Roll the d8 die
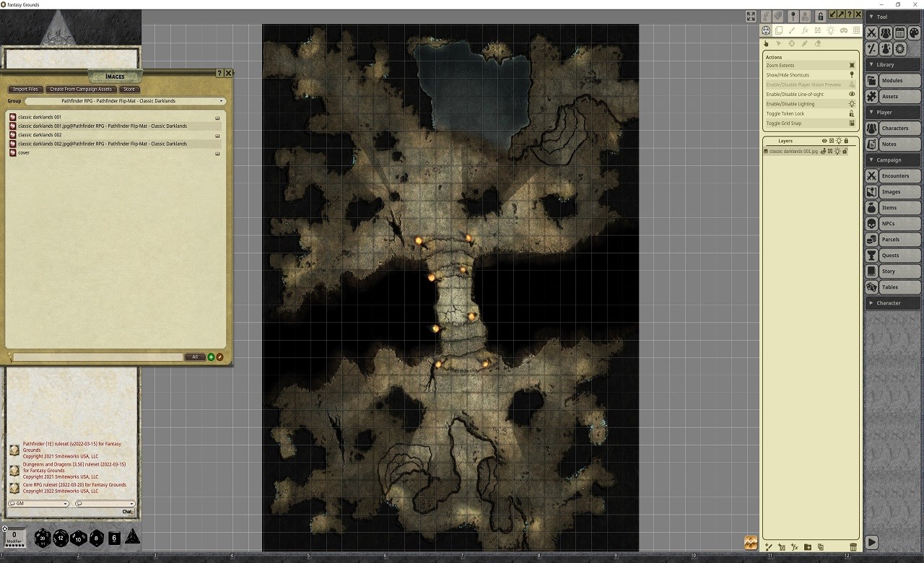Screen dimensions: 924x563 (96, 538)
